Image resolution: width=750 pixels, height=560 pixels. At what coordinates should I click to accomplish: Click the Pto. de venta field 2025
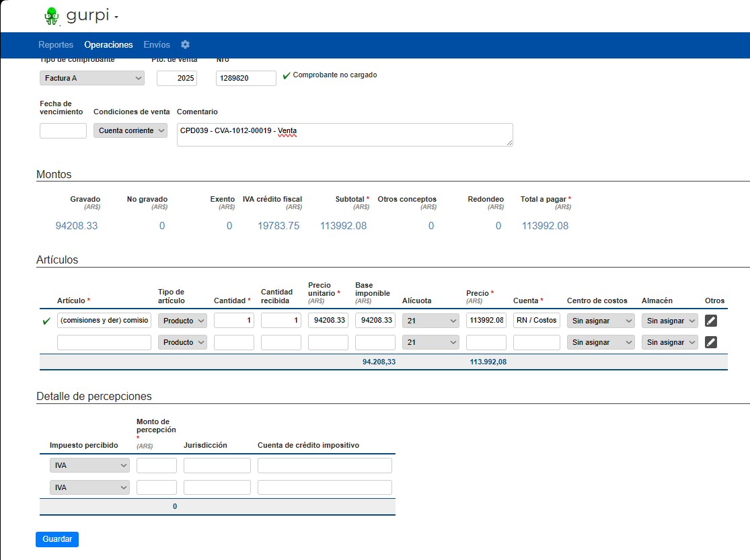(x=177, y=78)
